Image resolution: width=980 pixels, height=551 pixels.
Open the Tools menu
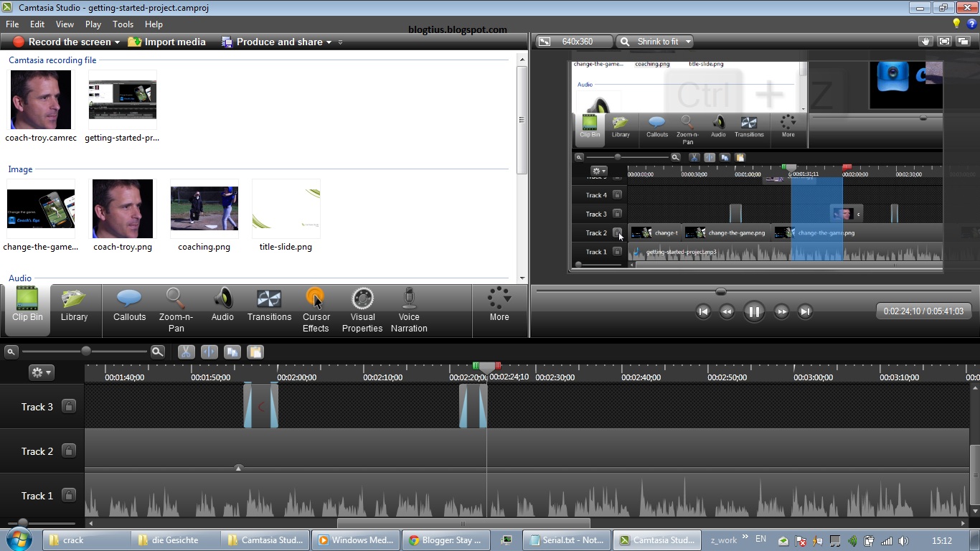(123, 24)
